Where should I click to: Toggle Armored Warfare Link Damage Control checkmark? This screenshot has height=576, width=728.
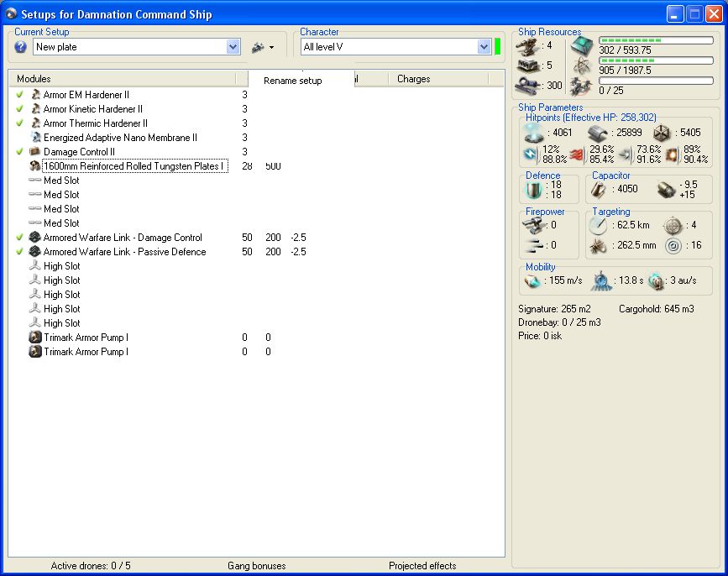point(19,238)
